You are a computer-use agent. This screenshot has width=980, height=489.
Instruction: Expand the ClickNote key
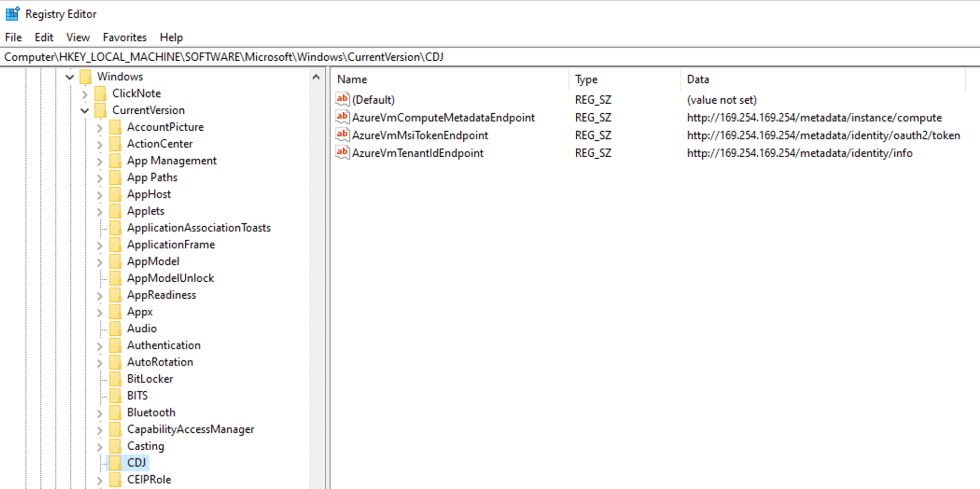[85, 94]
